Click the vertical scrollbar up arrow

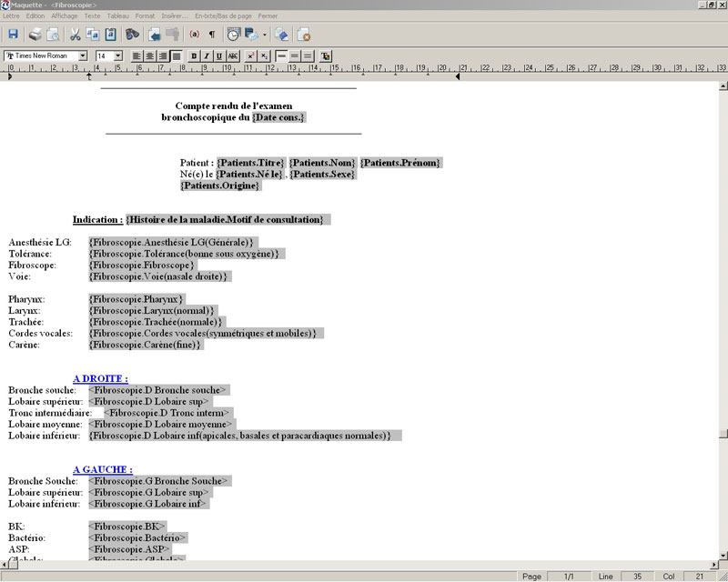(x=723, y=85)
